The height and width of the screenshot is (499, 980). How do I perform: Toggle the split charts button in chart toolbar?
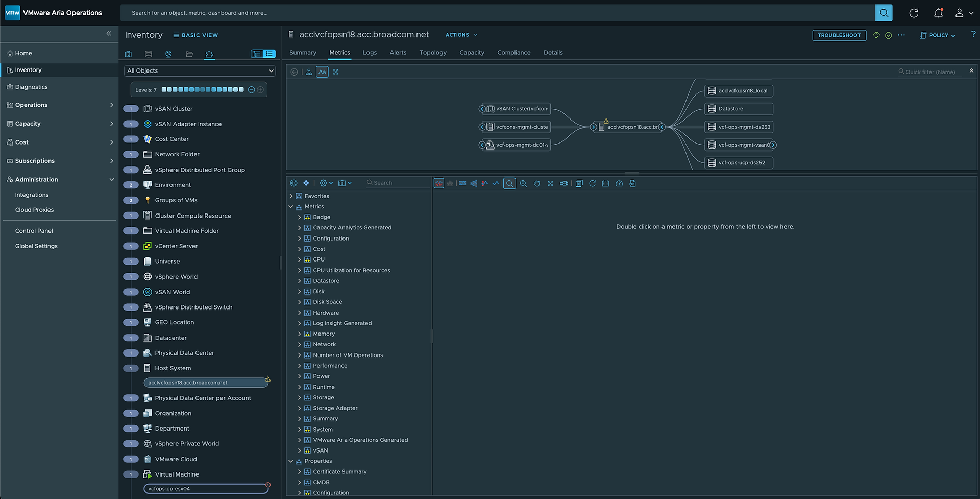click(x=439, y=183)
